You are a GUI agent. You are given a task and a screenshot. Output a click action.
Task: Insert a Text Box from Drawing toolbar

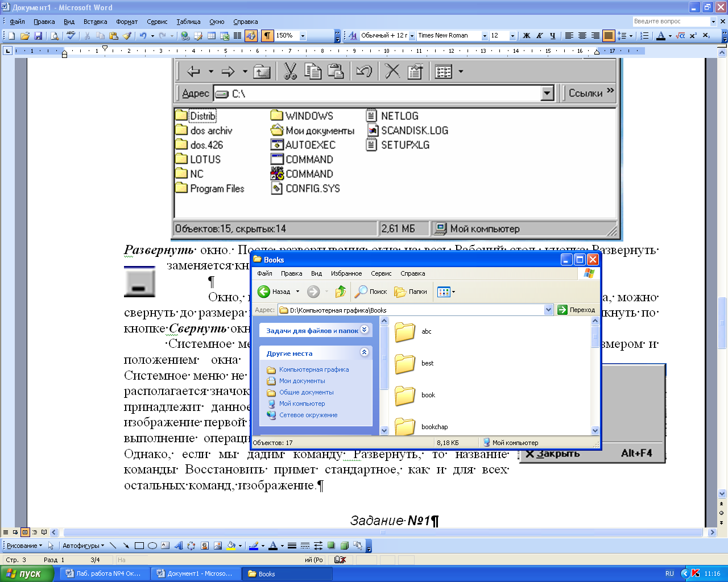165,546
